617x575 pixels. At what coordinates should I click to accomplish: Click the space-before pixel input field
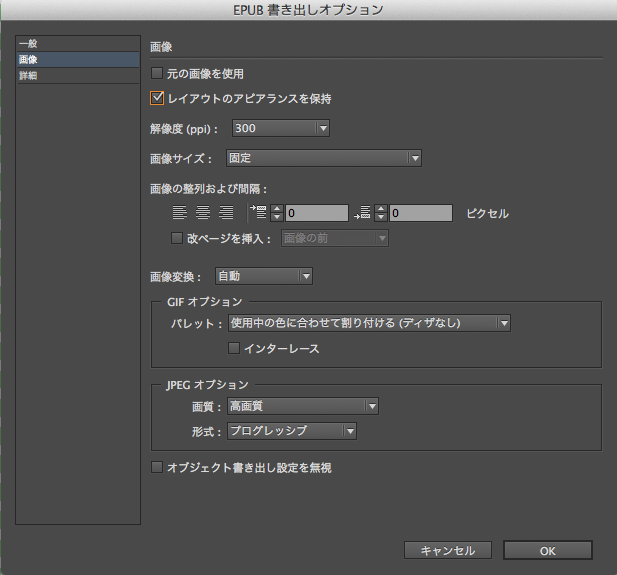click(317, 213)
